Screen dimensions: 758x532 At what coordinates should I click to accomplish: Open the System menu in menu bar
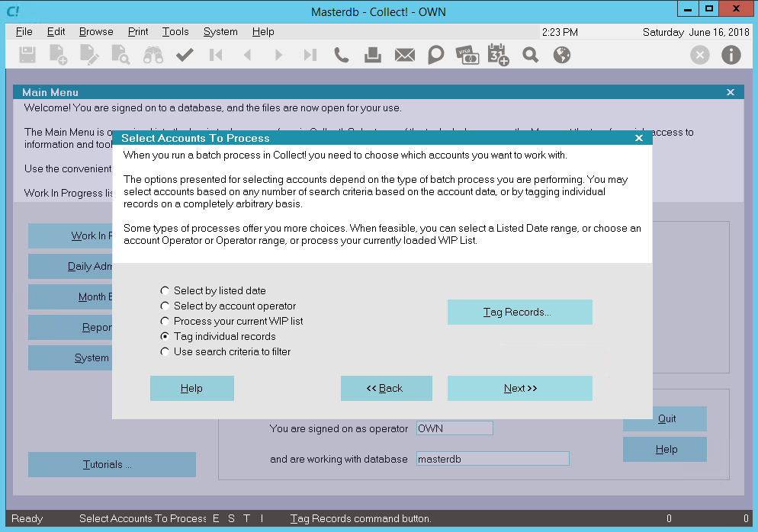coord(220,31)
